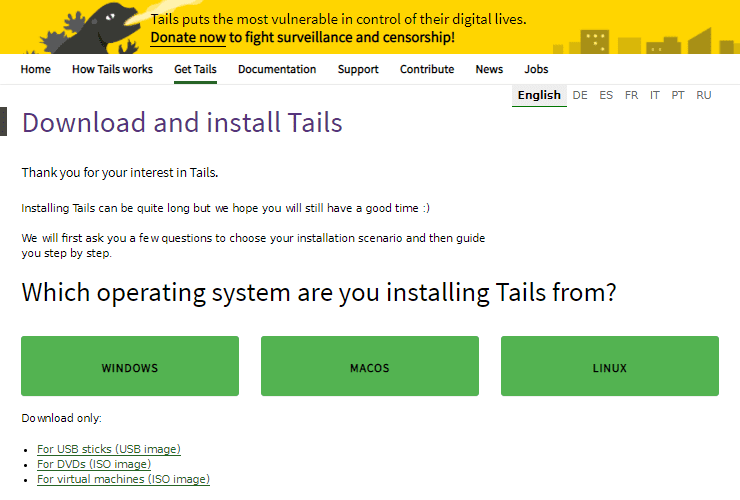The height and width of the screenshot is (500, 740).
Task: Open the Support page
Action: point(358,69)
